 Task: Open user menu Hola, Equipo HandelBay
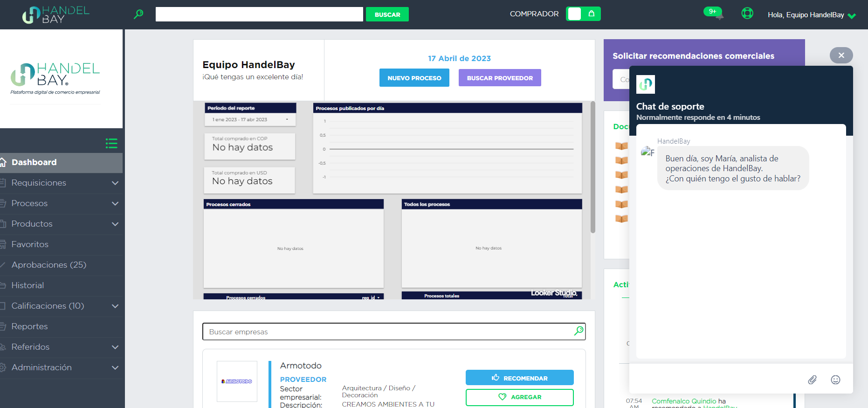812,15
